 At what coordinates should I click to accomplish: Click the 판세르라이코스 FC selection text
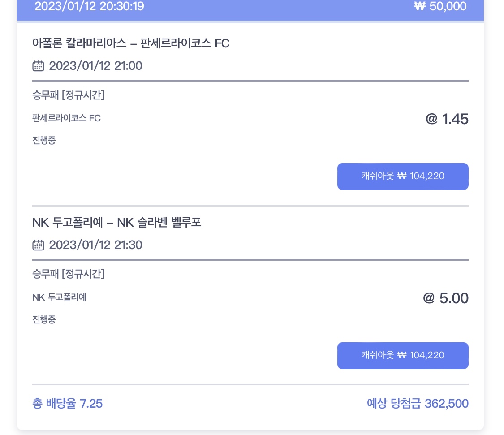click(67, 118)
